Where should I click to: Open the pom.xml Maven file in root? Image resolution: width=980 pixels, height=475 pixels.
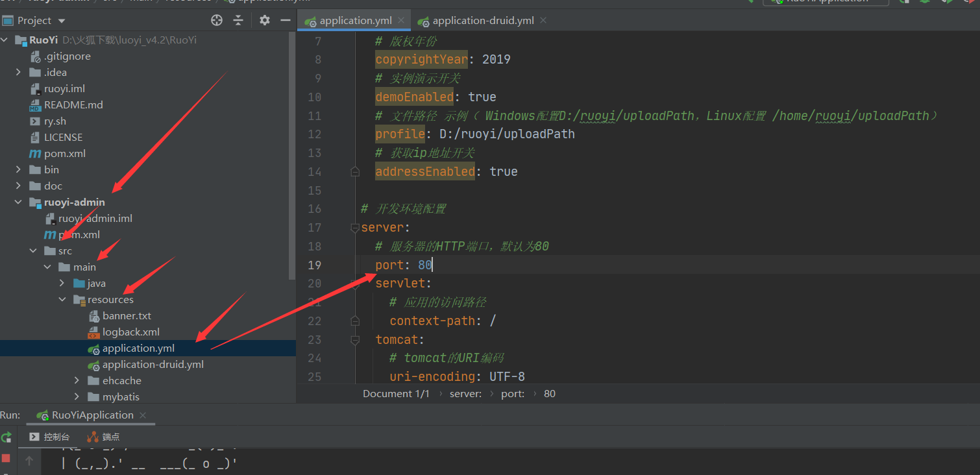64,154
